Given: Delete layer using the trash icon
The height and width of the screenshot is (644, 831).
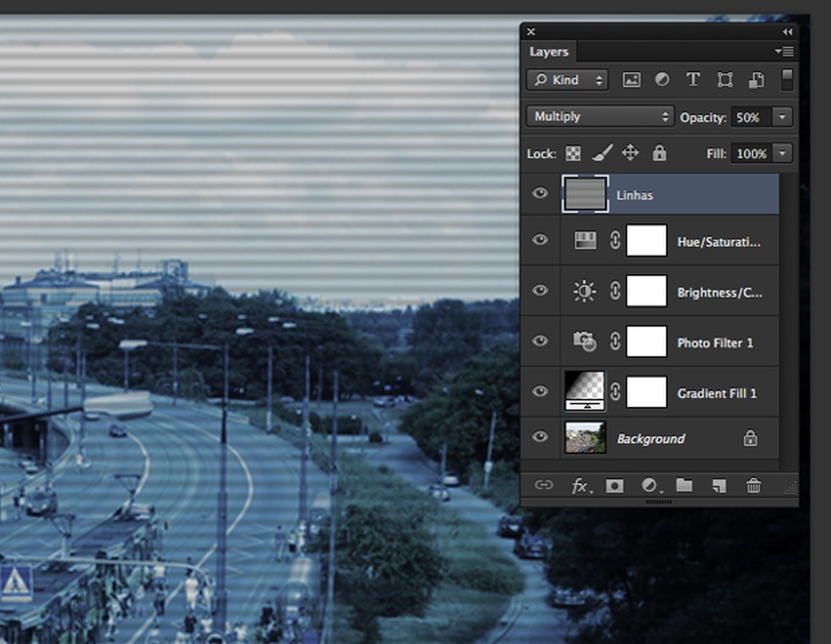Looking at the screenshot, I should (x=753, y=485).
